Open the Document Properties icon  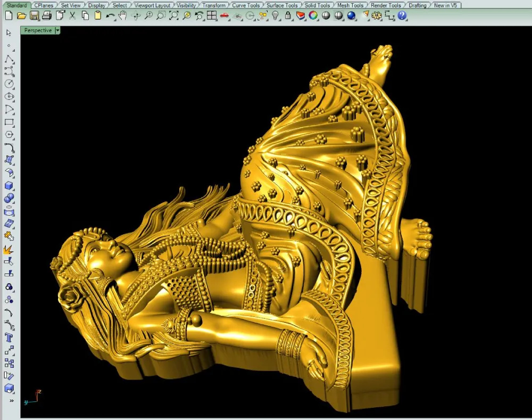tap(60, 15)
